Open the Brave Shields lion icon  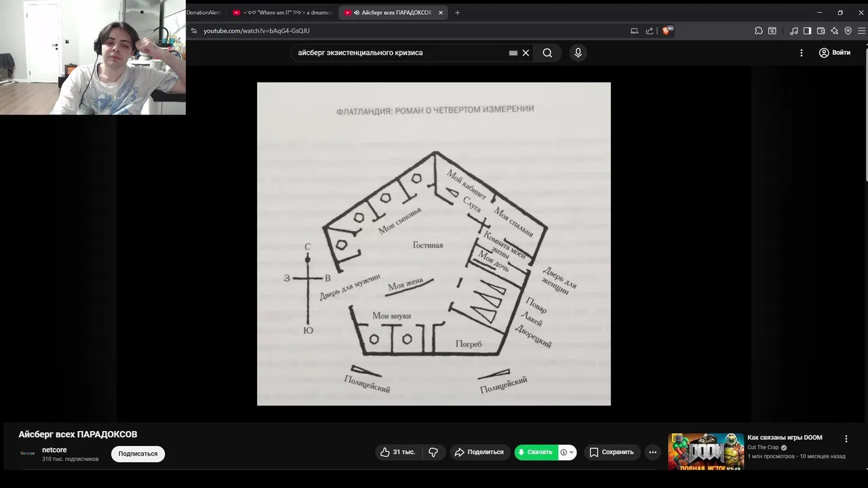coord(667,30)
